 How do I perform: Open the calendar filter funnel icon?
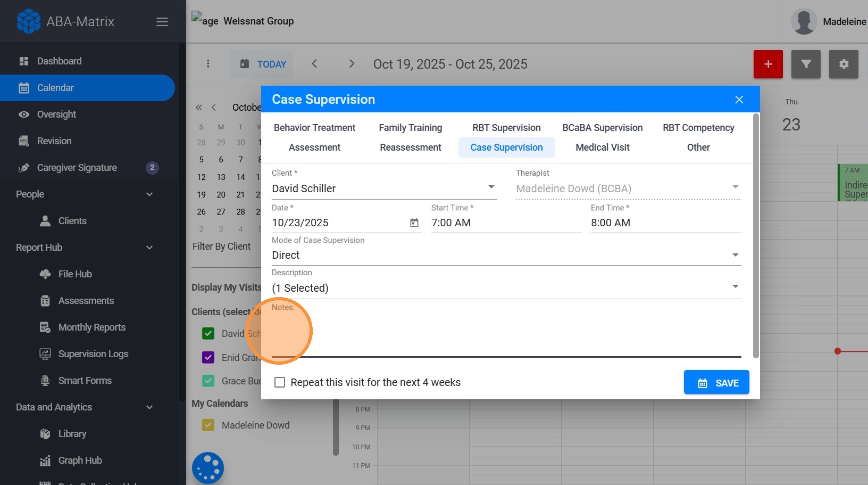click(806, 64)
